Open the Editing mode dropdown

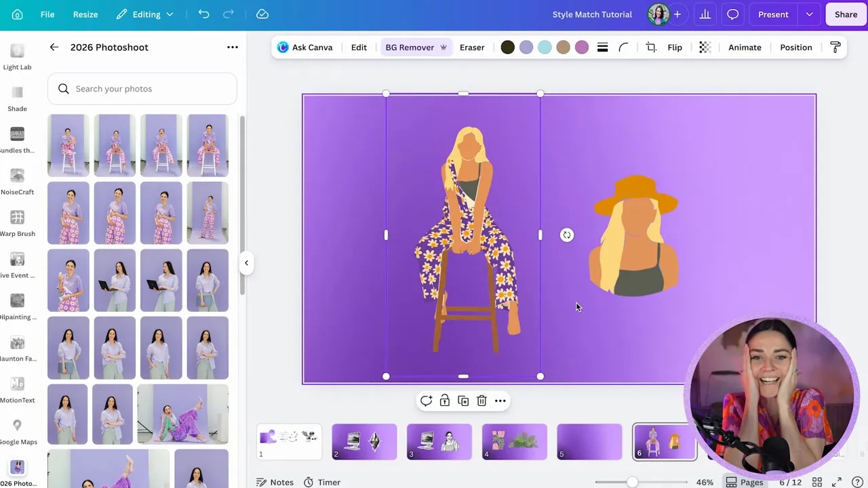(x=145, y=14)
